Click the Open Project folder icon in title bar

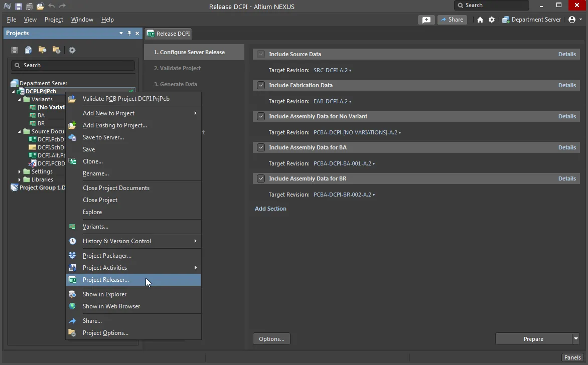40,6
